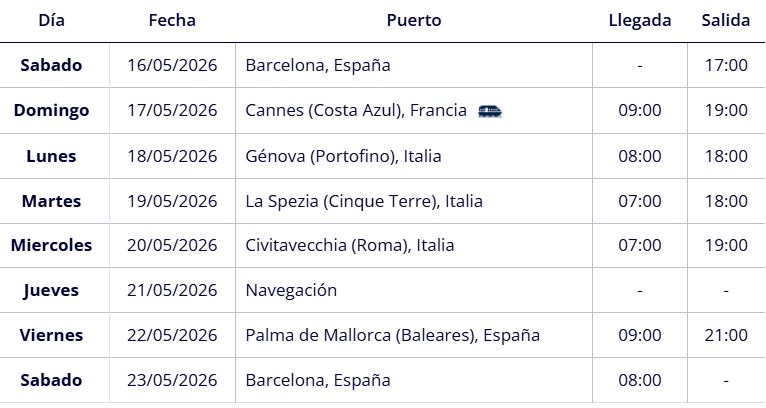Click Barcelona, España on 16/05/2026 row
The height and width of the screenshot is (408, 766).
click(318, 66)
